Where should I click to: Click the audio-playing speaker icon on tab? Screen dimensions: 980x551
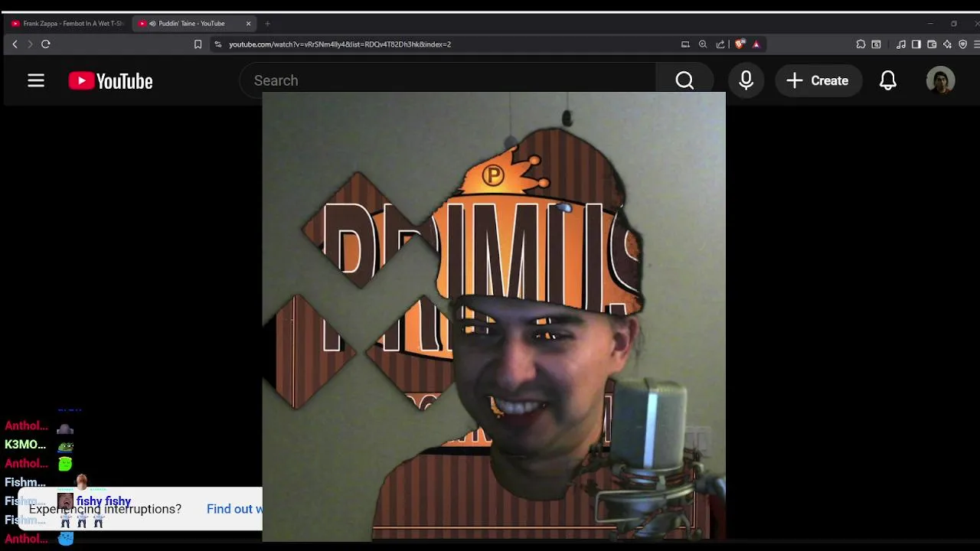(x=152, y=24)
